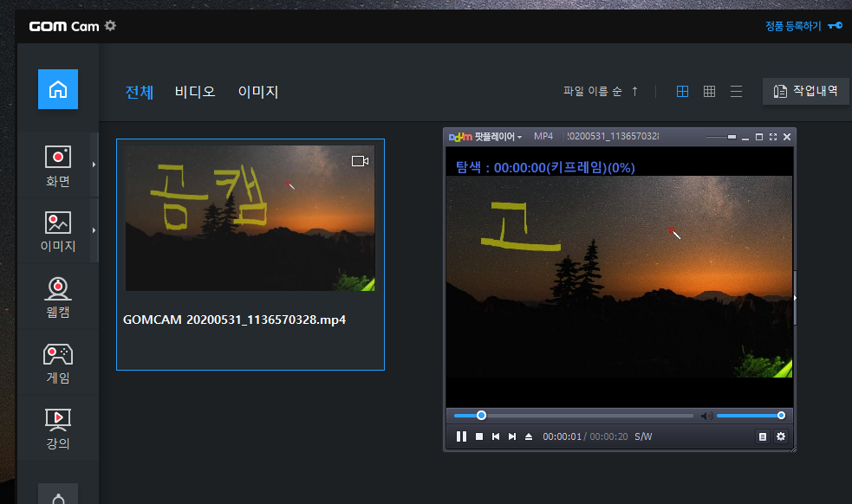This screenshot has height=504, width=852.
Task: Adjust the PotPlayer window opacity slider
Action: [721, 137]
